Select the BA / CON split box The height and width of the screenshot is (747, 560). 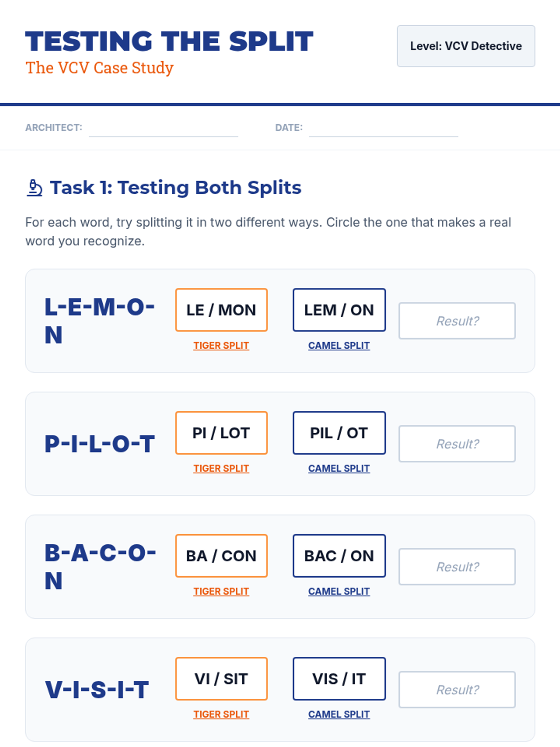coord(221,556)
